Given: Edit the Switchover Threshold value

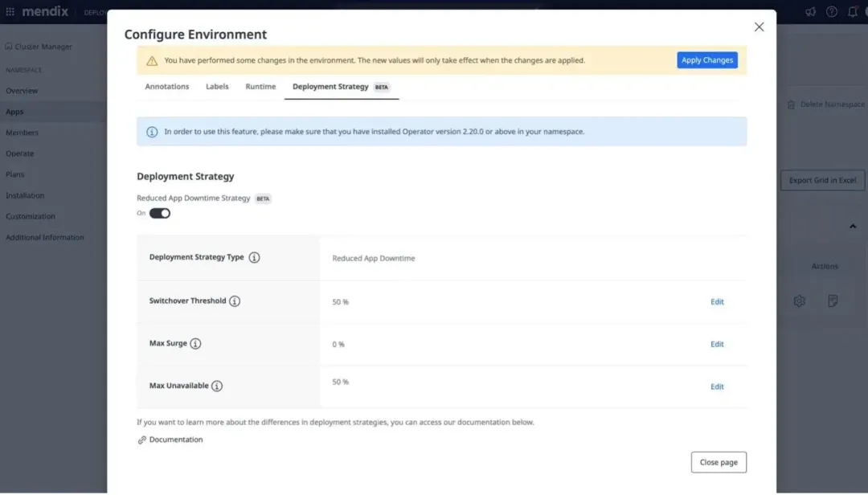Looking at the screenshot, I should [x=717, y=302].
